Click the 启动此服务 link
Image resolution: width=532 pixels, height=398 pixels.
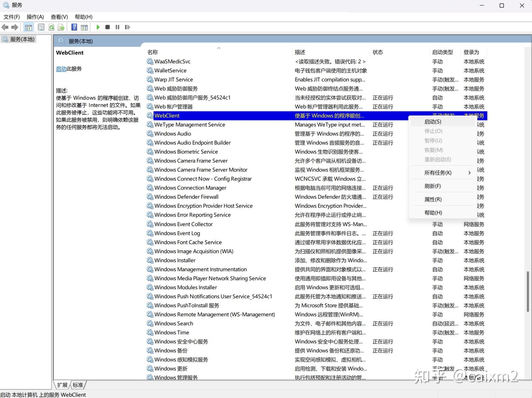click(61, 69)
